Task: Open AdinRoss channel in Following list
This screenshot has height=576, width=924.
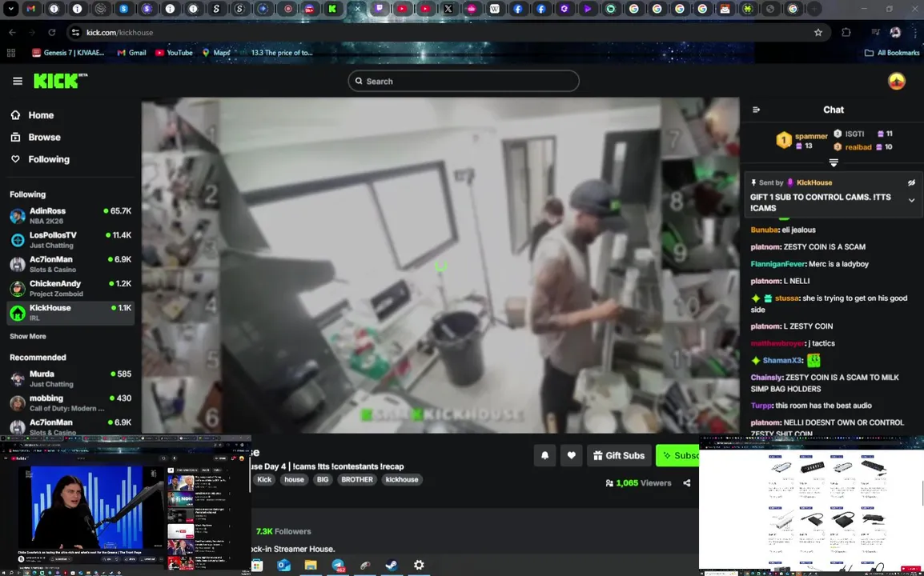Action: [x=70, y=215]
